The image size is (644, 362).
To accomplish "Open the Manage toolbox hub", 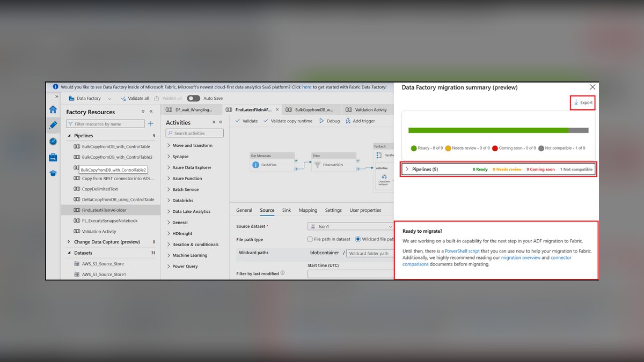I will (x=53, y=157).
